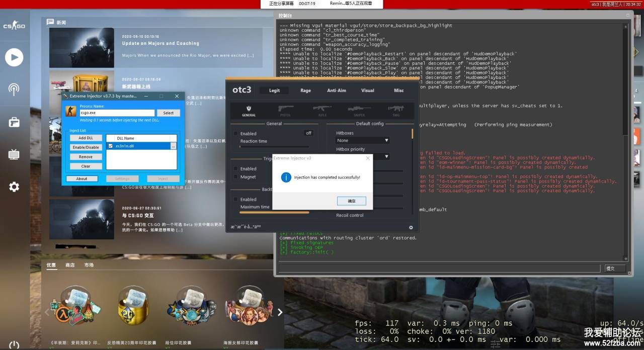Open the Watch TV icon in sidebar
644x350 pixels.
[14, 154]
